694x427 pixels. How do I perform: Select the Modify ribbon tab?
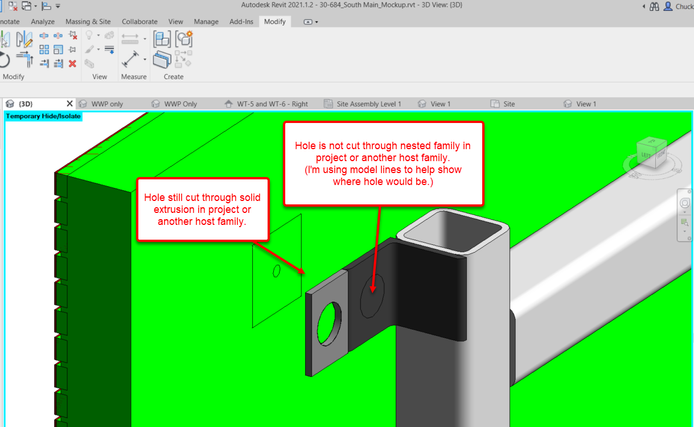pyautogui.click(x=275, y=21)
